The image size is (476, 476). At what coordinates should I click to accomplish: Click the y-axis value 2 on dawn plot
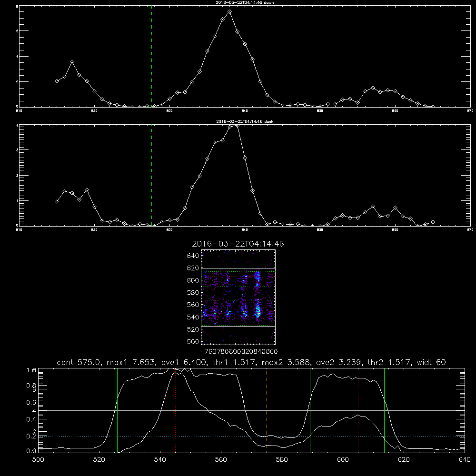pyautogui.click(x=17, y=82)
